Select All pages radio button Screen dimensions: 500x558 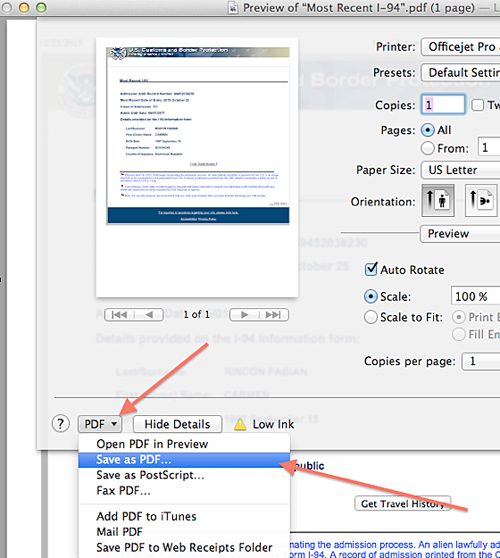pos(428,130)
